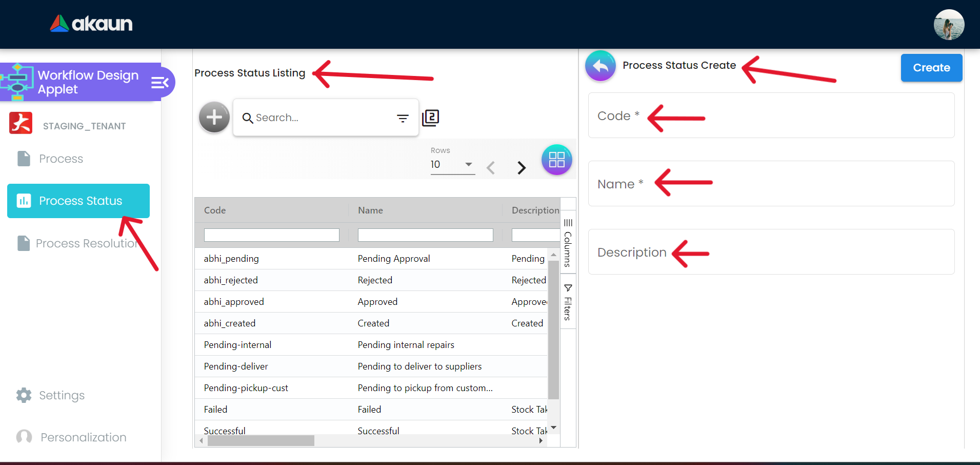Select the abhi_rejected row
Viewport: 980px width, 465px height.
(371, 280)
